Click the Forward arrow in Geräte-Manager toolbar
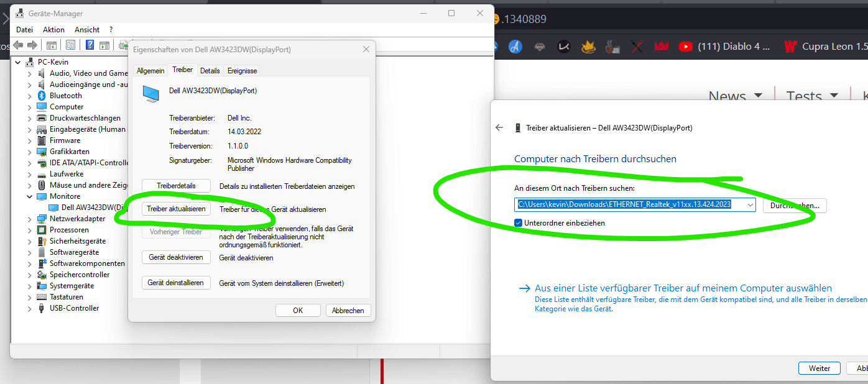The width and height of the screenshot is (868, 384). pyautogui.click(x=31, y=45)
